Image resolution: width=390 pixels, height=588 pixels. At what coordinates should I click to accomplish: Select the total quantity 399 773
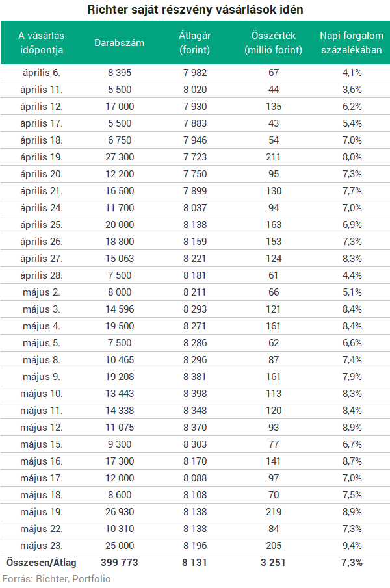(x=119, y=563)
